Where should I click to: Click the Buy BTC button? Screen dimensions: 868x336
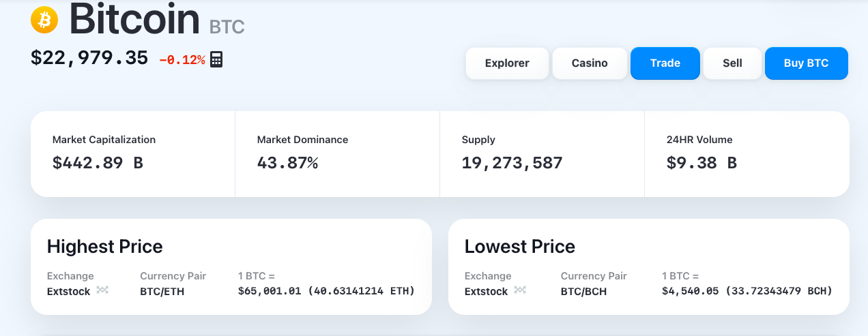[x=806, y=63]
